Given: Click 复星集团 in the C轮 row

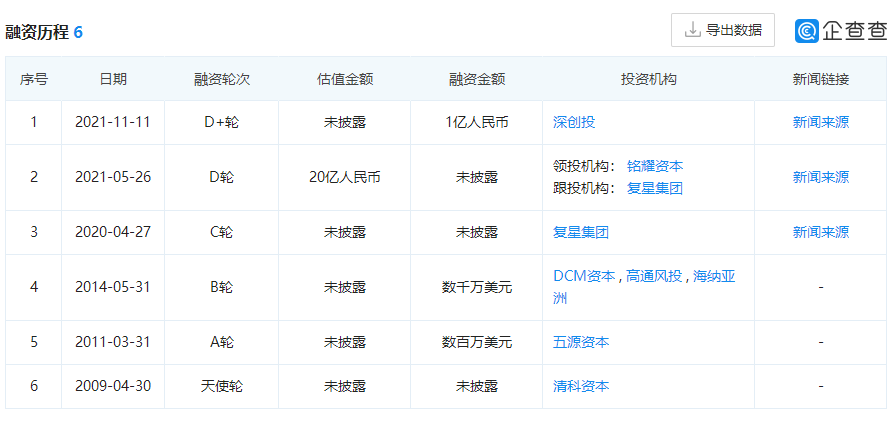Looking at the screenshot, I should point(581,232).
